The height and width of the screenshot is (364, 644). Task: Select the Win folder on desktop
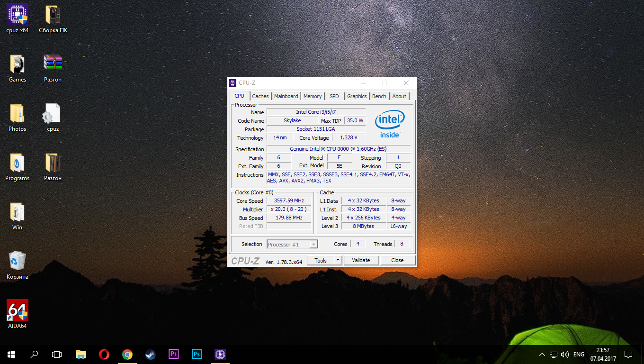coord(18,216)
